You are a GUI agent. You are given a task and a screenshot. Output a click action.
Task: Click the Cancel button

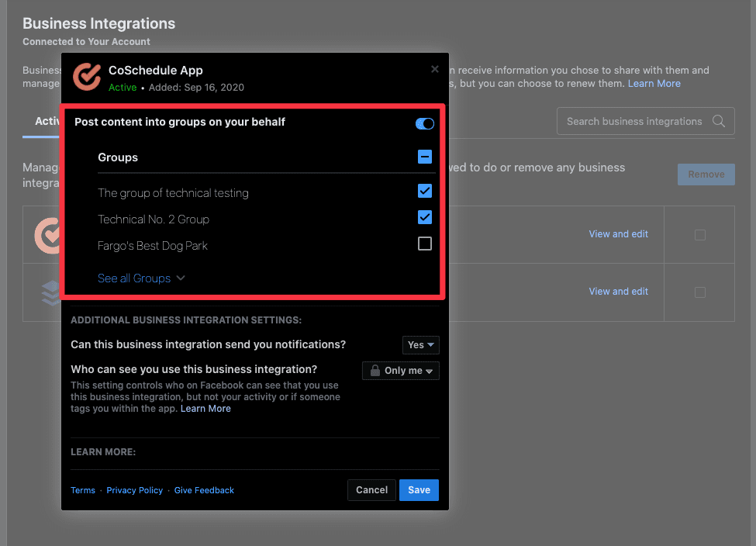[x=371, y=490]
